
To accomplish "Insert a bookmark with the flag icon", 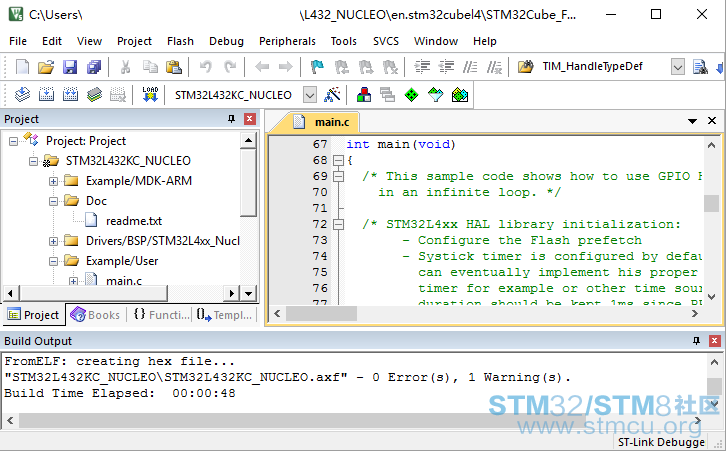I will point(317,67).
